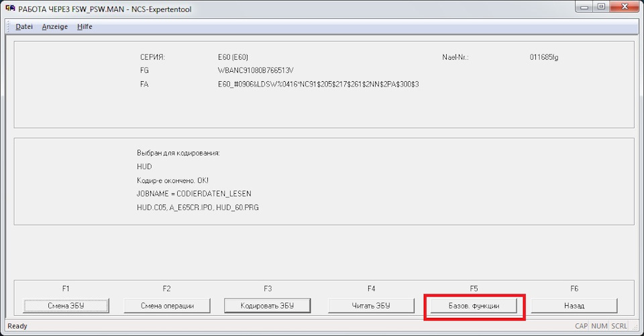The width and height of the screenshot is (644, 336).
Task: Click the F3 shortcut label
Action: [x=268, y=289]
